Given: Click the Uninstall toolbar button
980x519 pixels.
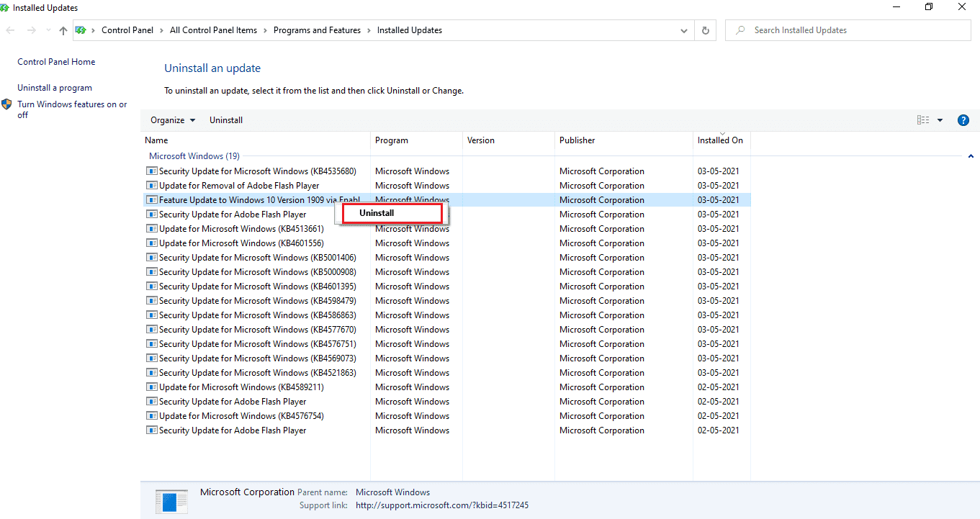Looking at the screenshot, I should (225, 119).
